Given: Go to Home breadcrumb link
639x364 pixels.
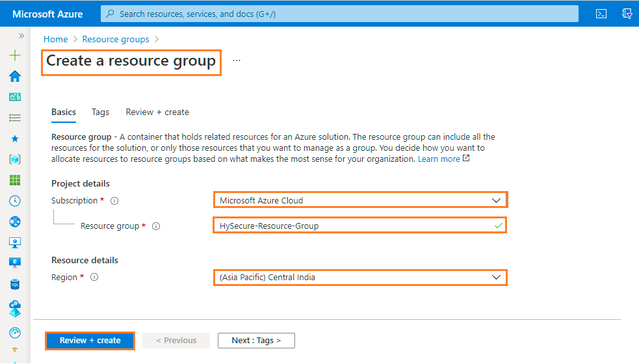Looking at the screenshot, I should (56, 39).
